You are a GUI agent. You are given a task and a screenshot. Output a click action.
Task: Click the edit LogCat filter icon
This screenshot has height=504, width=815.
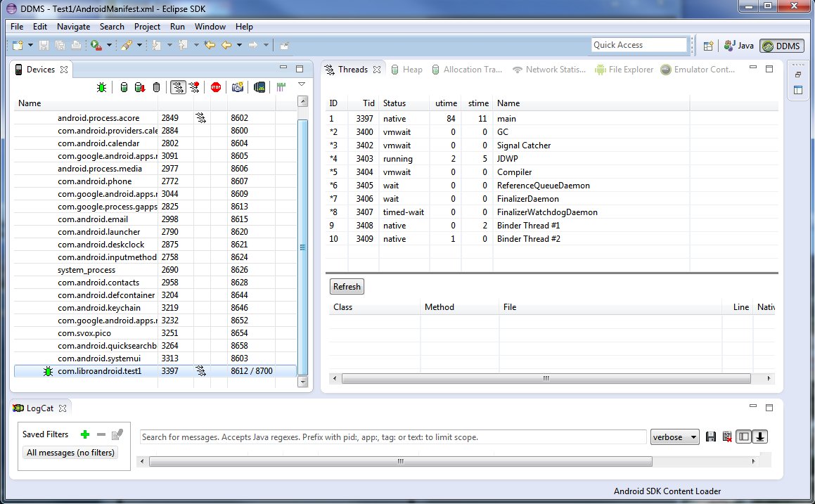click(x=117, y=434)
